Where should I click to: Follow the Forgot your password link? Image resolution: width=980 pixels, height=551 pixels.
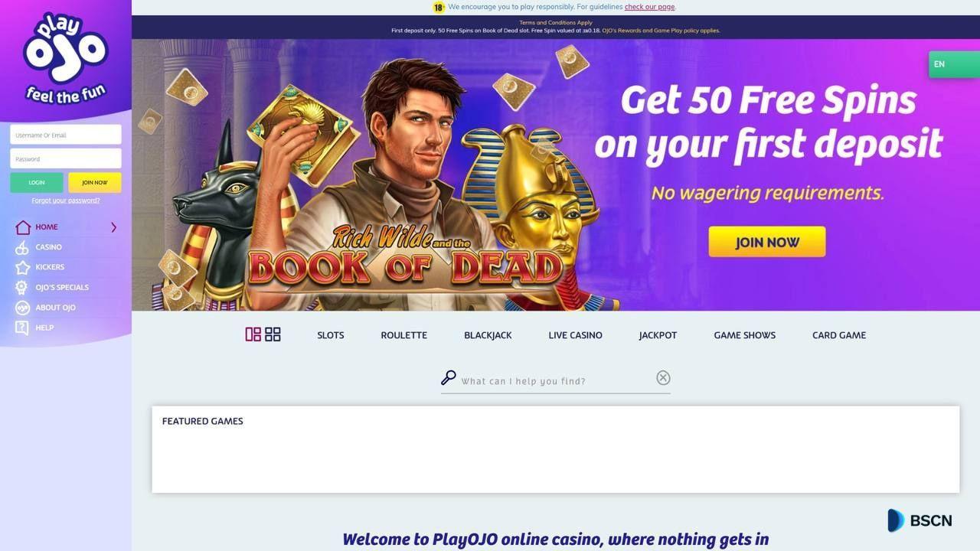click(66, 201)
